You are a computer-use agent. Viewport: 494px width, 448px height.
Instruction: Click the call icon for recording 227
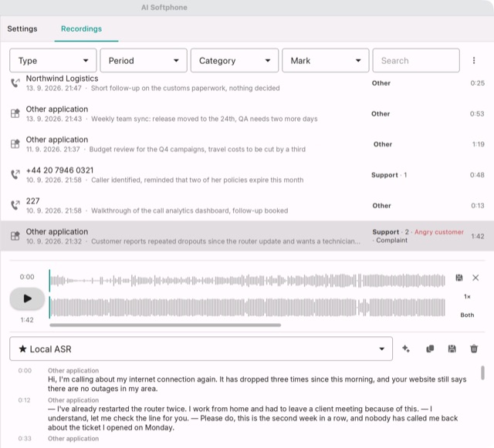[15, 205]
